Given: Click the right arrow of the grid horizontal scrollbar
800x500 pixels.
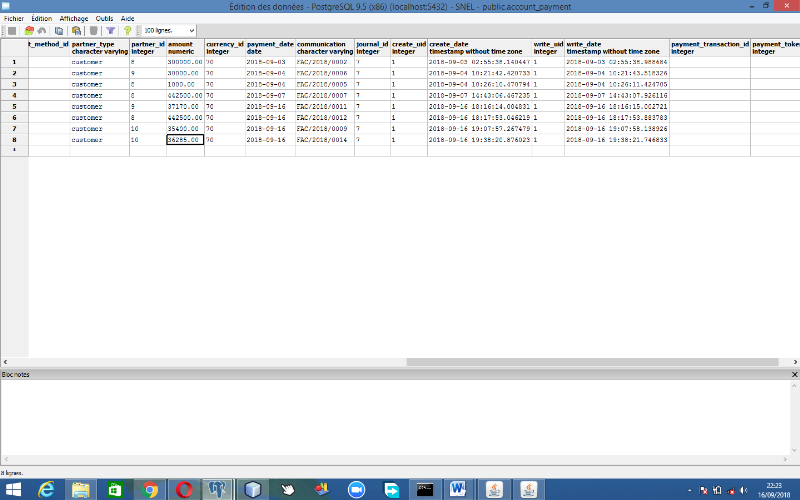Looking at the screenshot, I should (x=795, y=362).
